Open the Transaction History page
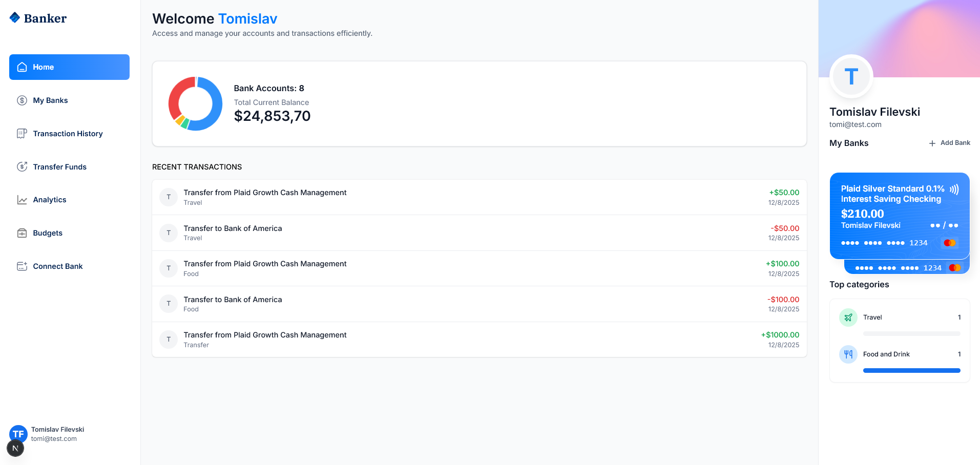The width and height of the screenshot is (980, 465). click(68, 134)
